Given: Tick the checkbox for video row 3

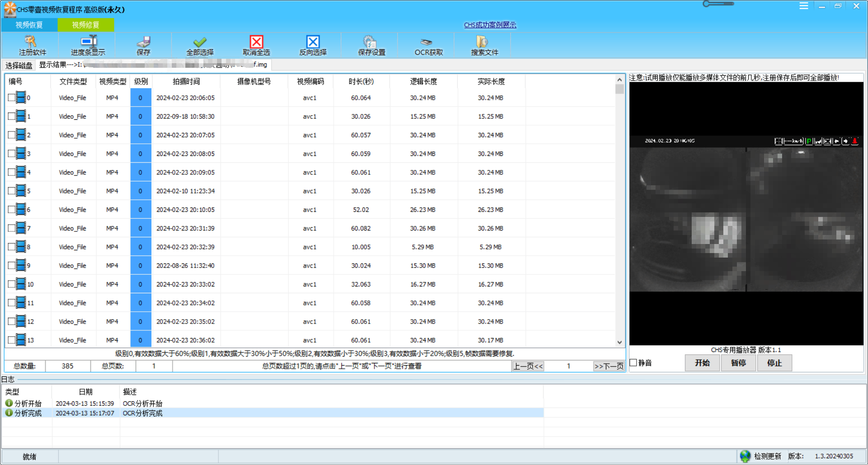Looking at the screenshot, I should [11, 154].
